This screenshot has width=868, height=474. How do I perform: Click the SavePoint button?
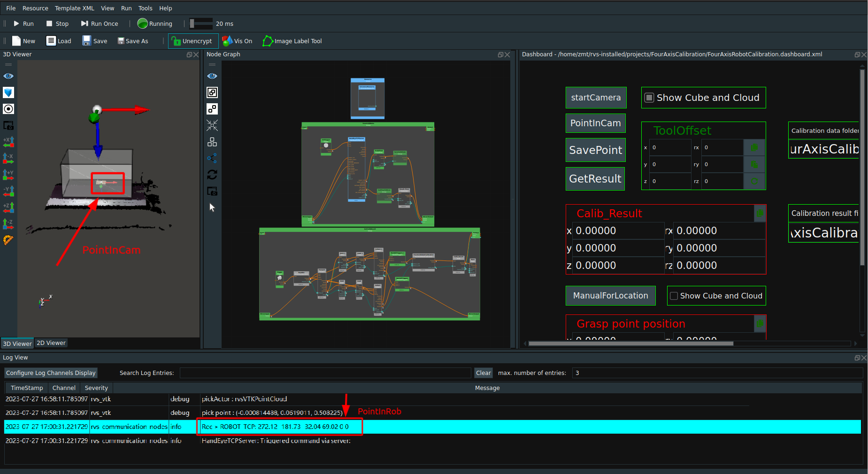pos(595,150)
